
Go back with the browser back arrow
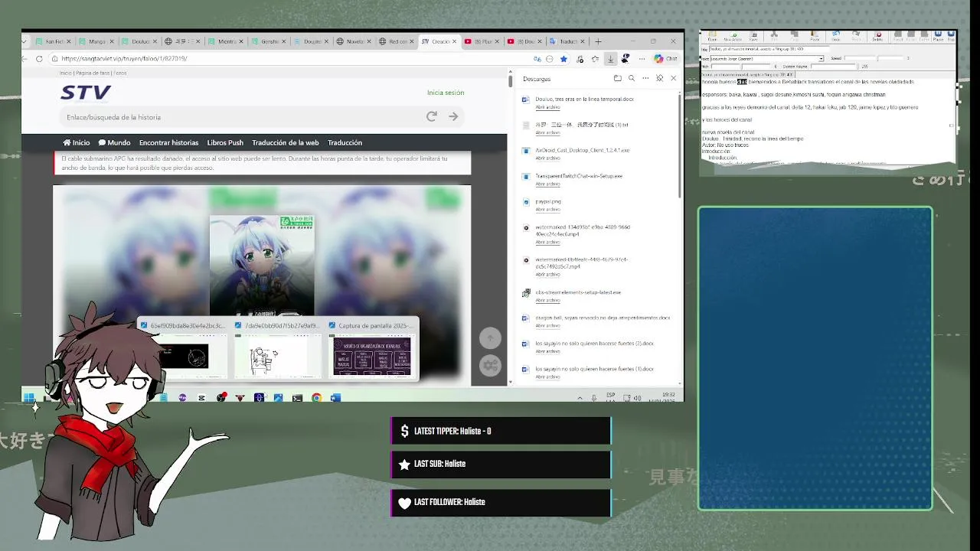25,58
